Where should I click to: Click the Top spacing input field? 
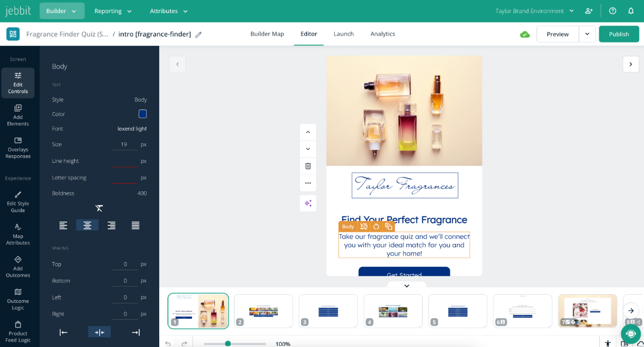click(x=125, y=264)
